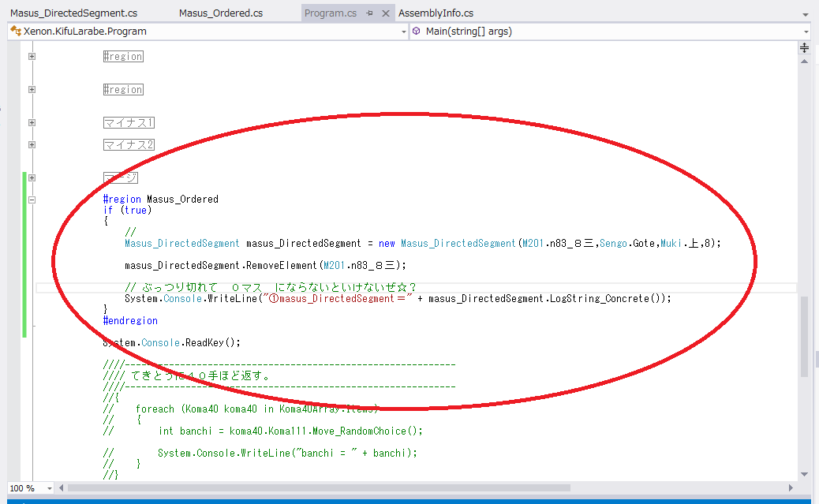The image size is (819, 504).
Task: Close the Program.cs tab
Action: tap(386, 13)
